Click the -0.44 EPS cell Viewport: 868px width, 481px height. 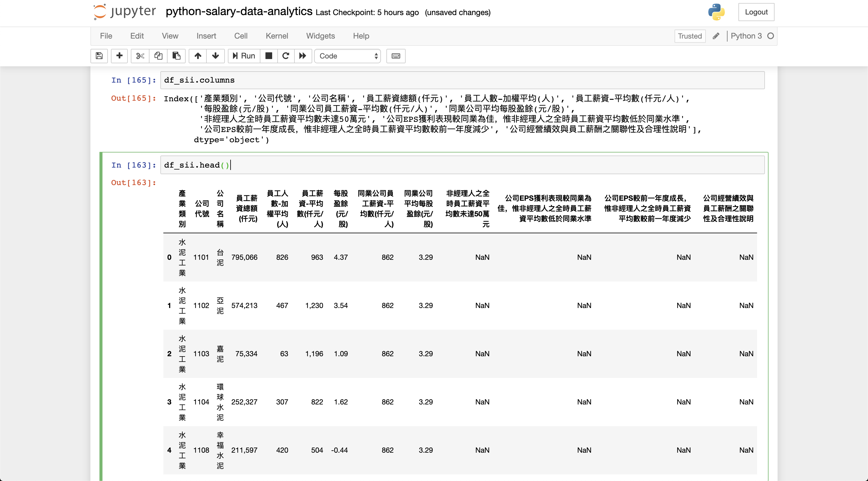tap(339, 450)
